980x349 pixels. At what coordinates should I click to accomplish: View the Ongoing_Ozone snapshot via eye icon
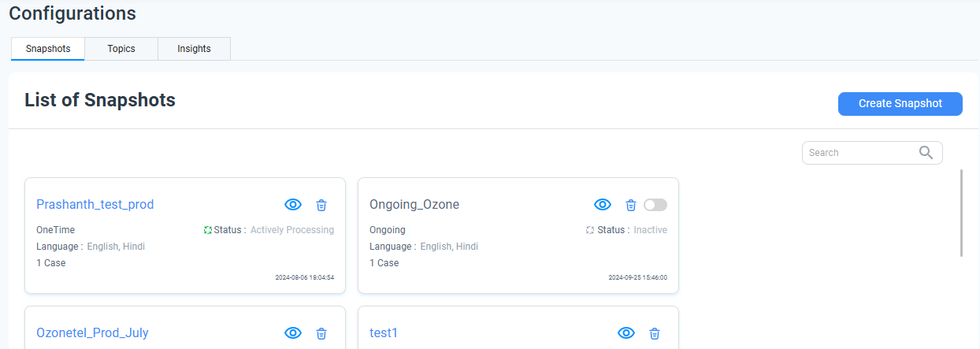(x=603, y=205)
